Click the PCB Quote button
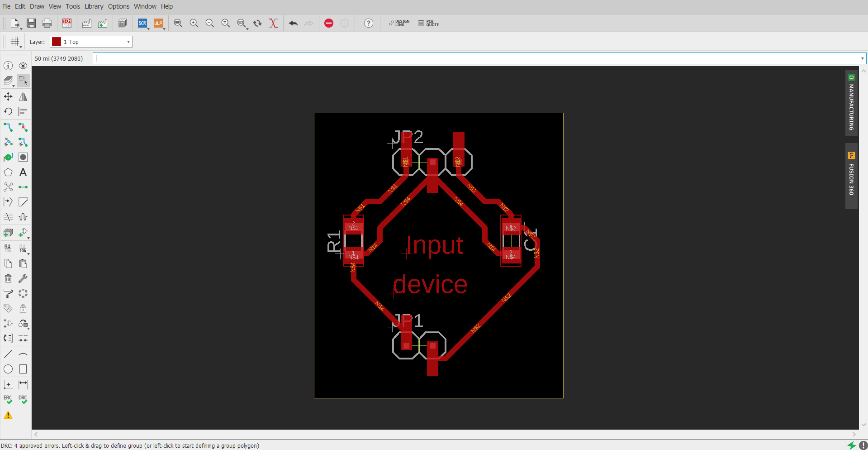868x450 pixels. coord(428,23)
